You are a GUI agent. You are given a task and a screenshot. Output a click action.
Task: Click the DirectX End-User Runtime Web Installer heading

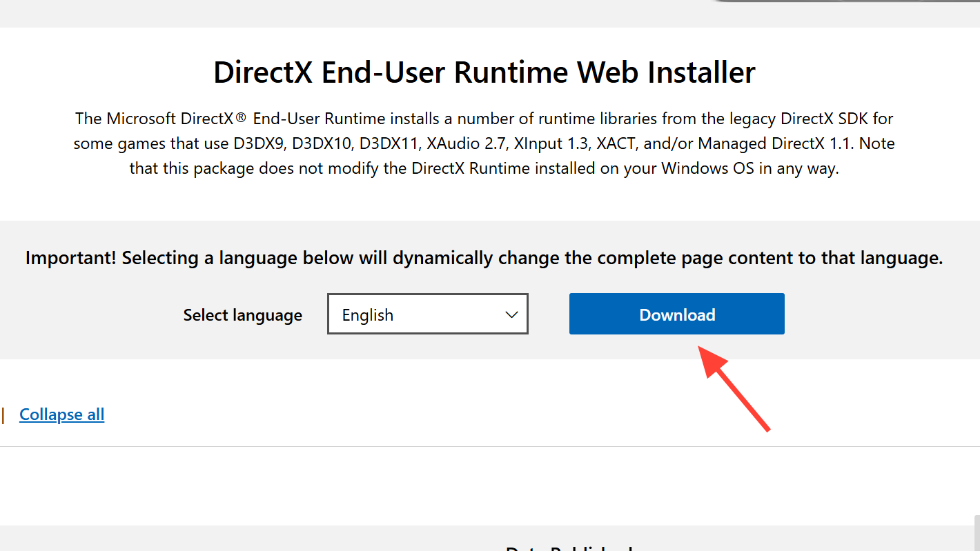tap(484, 72)
